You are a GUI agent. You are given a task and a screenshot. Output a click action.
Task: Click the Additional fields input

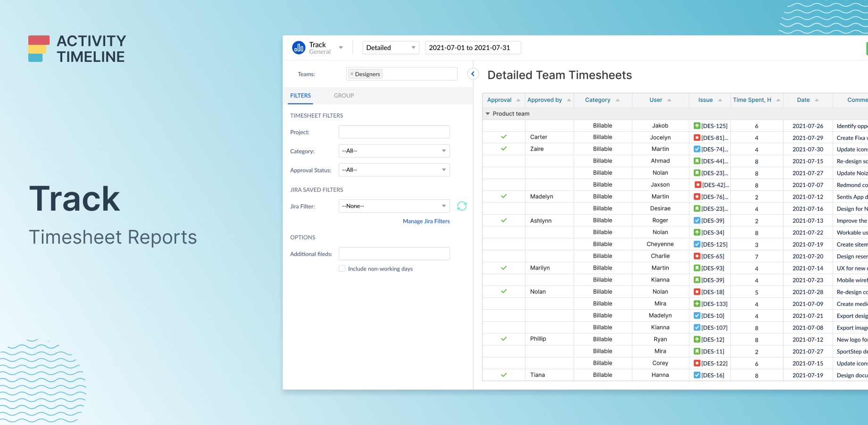pos(394,254)
